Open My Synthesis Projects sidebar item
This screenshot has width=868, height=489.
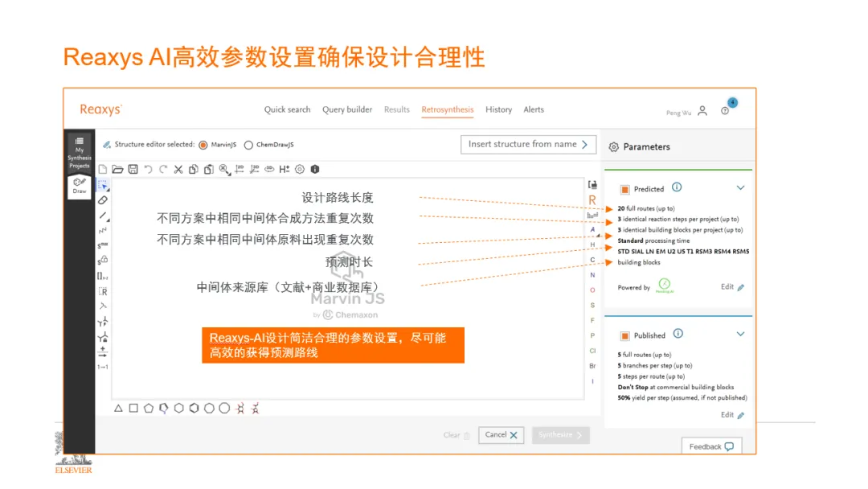pyautogui.click(x=79, y=153)
